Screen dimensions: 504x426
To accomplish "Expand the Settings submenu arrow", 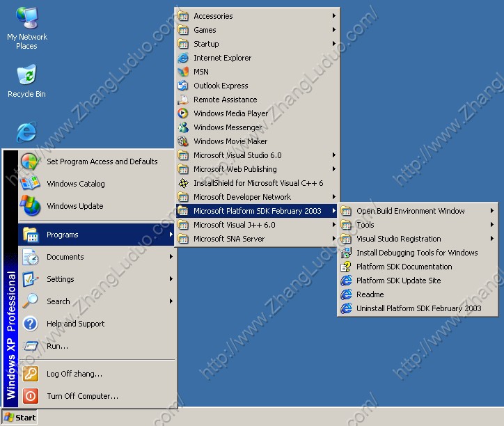I will 171,278.
